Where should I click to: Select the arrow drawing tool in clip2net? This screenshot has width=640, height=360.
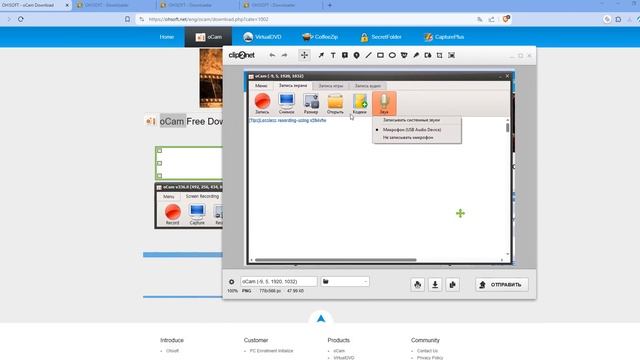coord(321,55)
